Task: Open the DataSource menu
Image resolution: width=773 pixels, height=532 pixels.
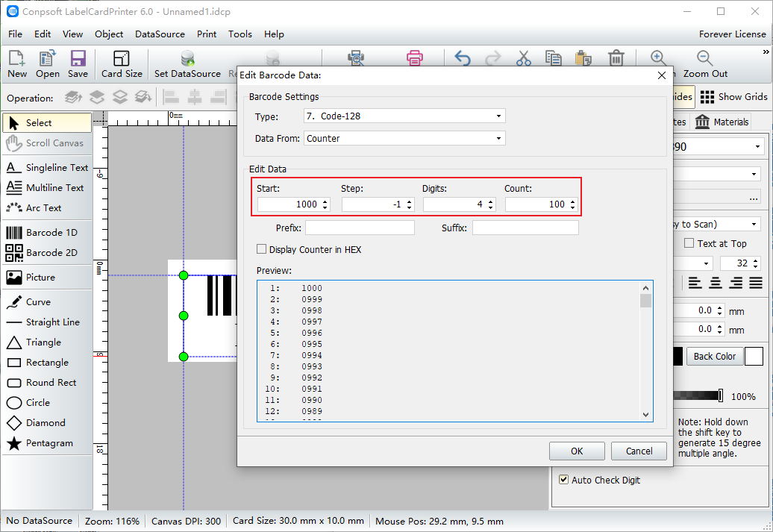Action: [x=160, y=34]
